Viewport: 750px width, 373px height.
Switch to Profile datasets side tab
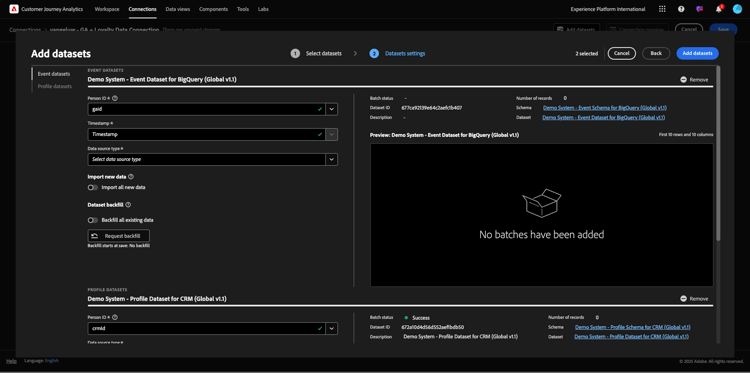[55, 87]
